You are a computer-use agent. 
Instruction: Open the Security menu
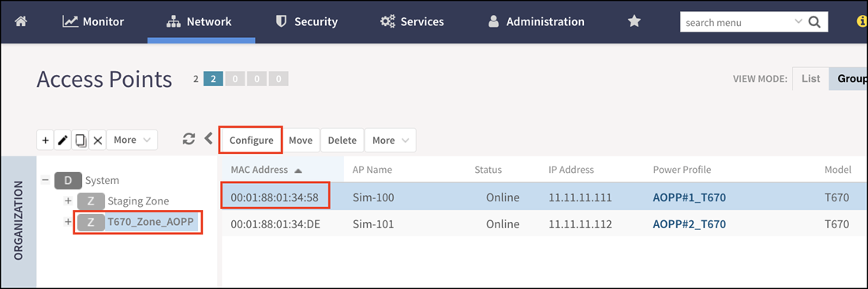307,21
